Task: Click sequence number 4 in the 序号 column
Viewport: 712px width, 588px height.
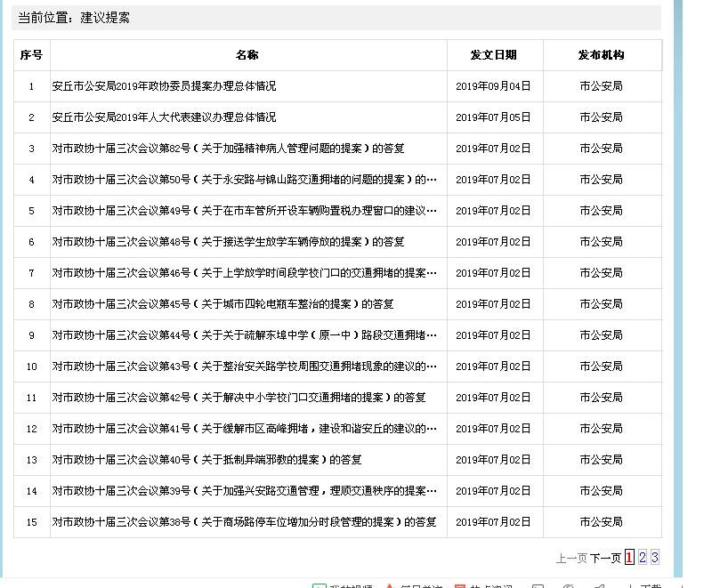Action: [x=31, y=180]
